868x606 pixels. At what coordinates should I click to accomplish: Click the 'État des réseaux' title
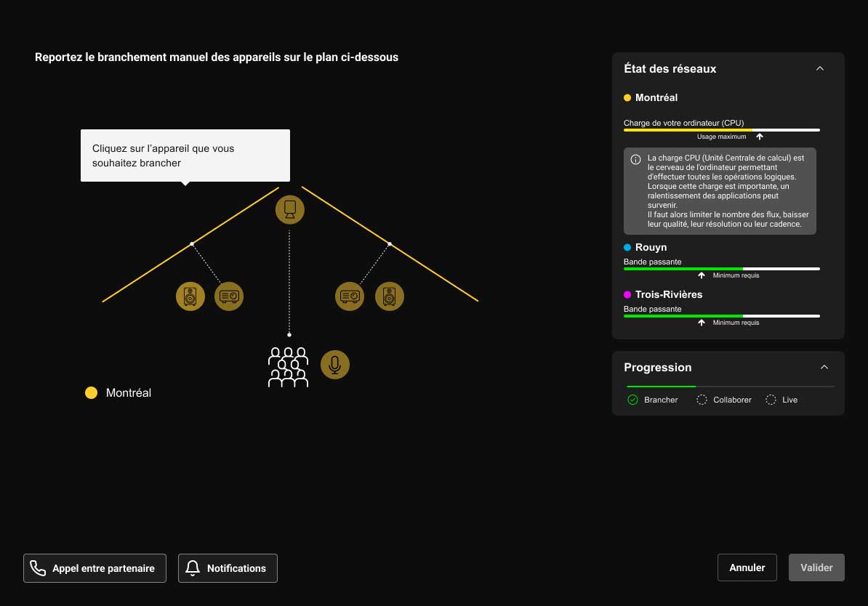(x=670, y=68)
